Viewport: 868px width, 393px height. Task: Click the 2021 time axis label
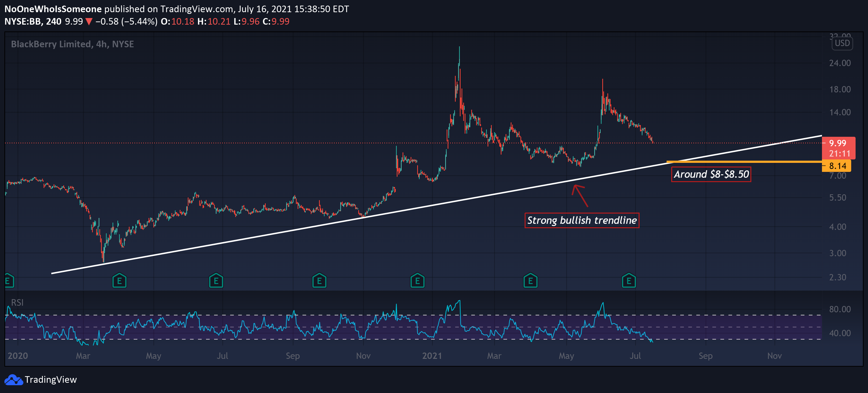pyautogui.click(x=432, y=356)
